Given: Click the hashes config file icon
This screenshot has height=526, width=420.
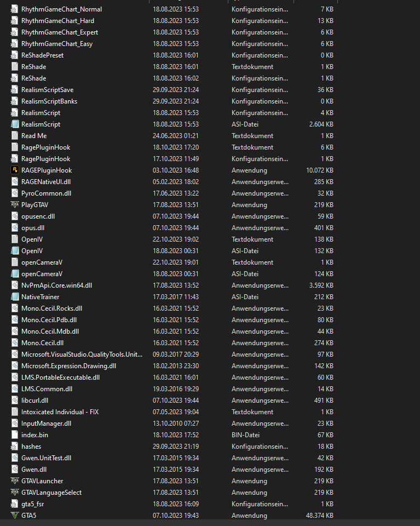Looking at the screenshot, I should pyautogui.click(x=14, y=446).
